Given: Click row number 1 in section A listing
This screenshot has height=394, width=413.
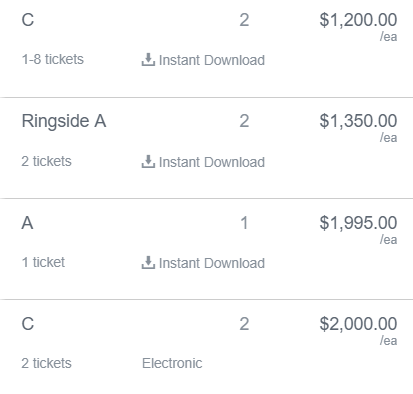Looking at the screenshot, I should click(244, 223).
